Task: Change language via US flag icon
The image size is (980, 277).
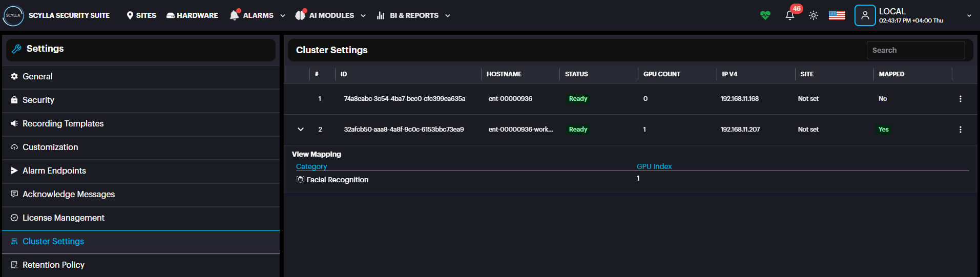Action: tap(837, 15)
